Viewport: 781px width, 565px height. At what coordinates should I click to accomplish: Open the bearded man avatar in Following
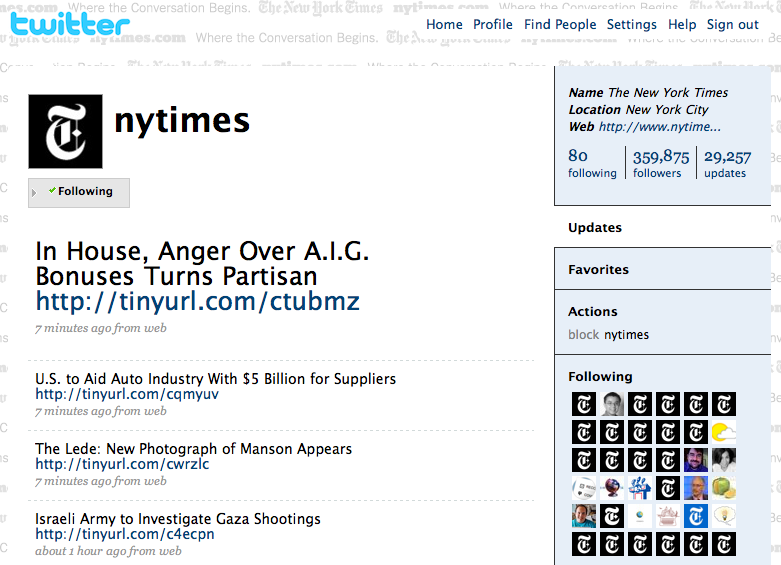pyautogui.click(x=695, y=460)
